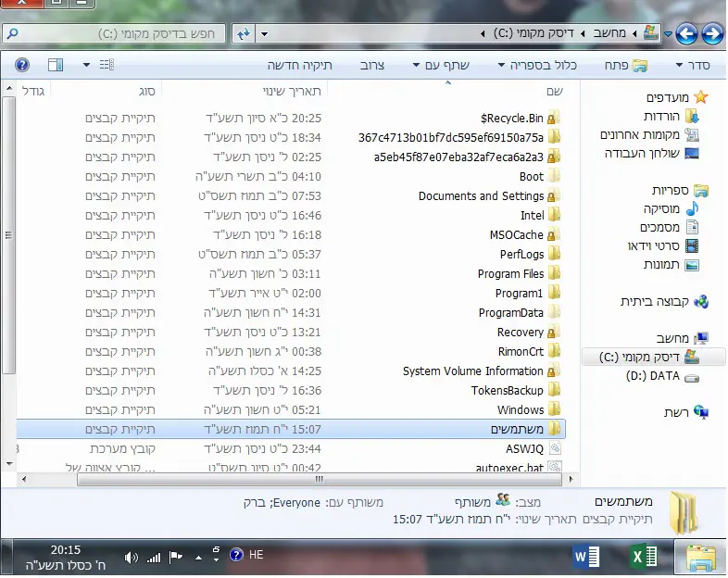Image resolution: width=728 pixels, height=578 pixels.
Task: Refresh the folder via address bar button
Action: [x=244, y=34]
